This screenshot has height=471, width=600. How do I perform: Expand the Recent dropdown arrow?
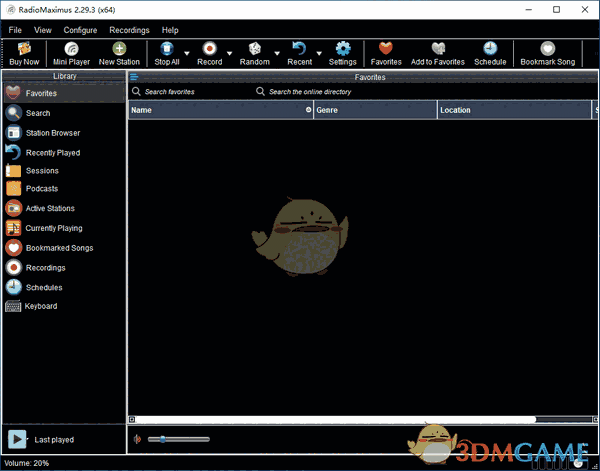(319, 53)
